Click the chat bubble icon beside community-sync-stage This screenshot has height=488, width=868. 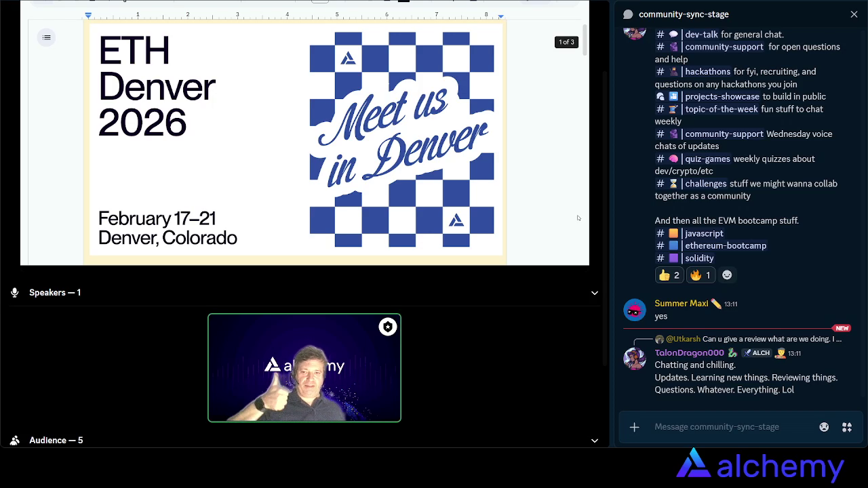click(628, 14)
